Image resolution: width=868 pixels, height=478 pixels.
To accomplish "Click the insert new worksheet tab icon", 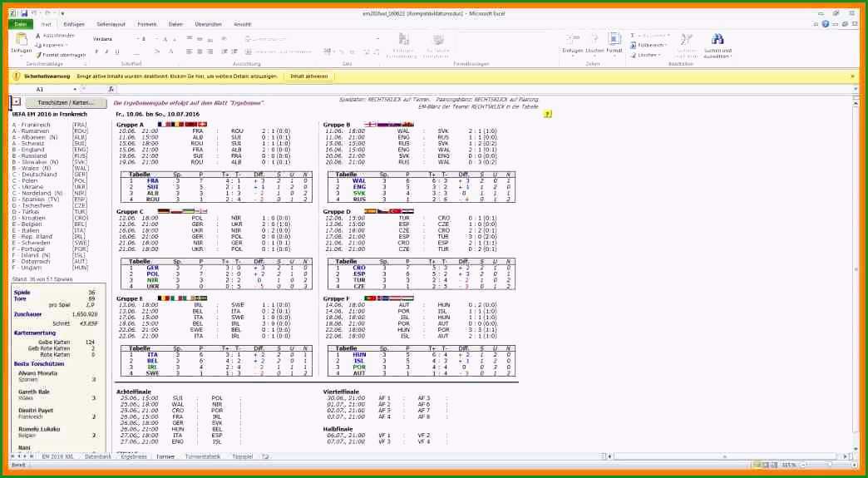I will click(x=266, y=456).
